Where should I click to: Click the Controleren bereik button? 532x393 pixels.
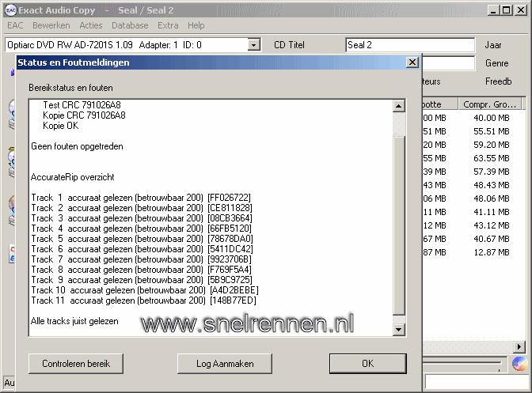[x=76, y=364]
